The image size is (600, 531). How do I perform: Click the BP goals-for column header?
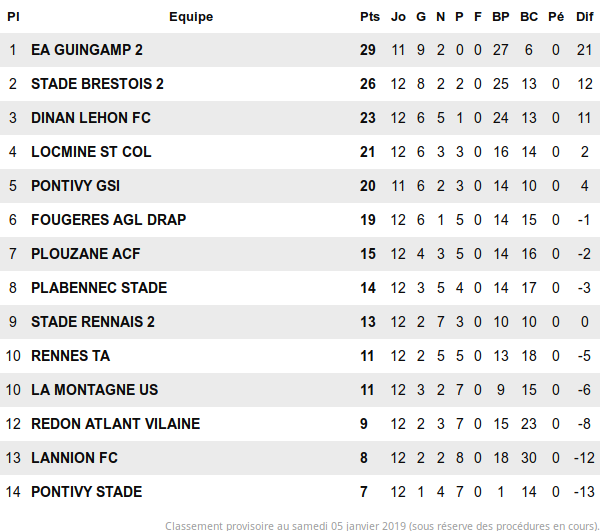(501, 17)
